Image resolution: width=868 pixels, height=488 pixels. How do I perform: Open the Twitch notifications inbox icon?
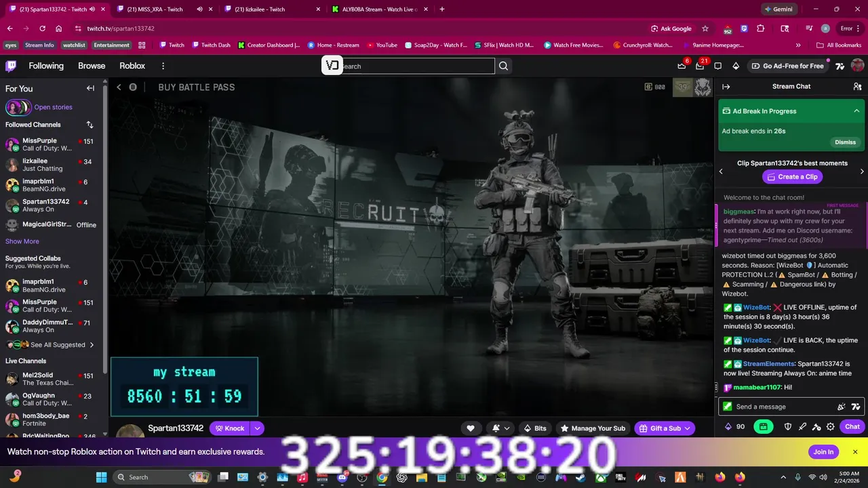pyautogui.click(x=700, y=66)
